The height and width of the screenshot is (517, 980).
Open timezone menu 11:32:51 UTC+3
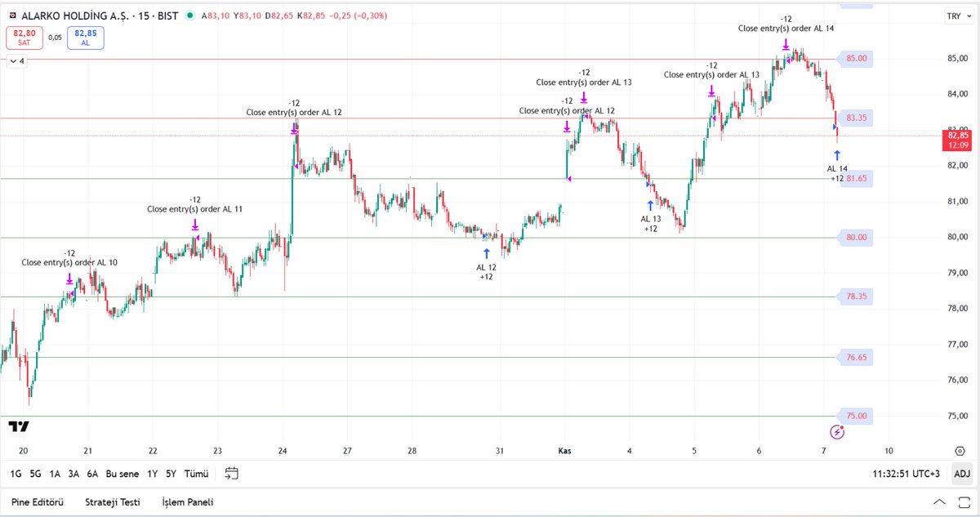(x=906, y=474)
